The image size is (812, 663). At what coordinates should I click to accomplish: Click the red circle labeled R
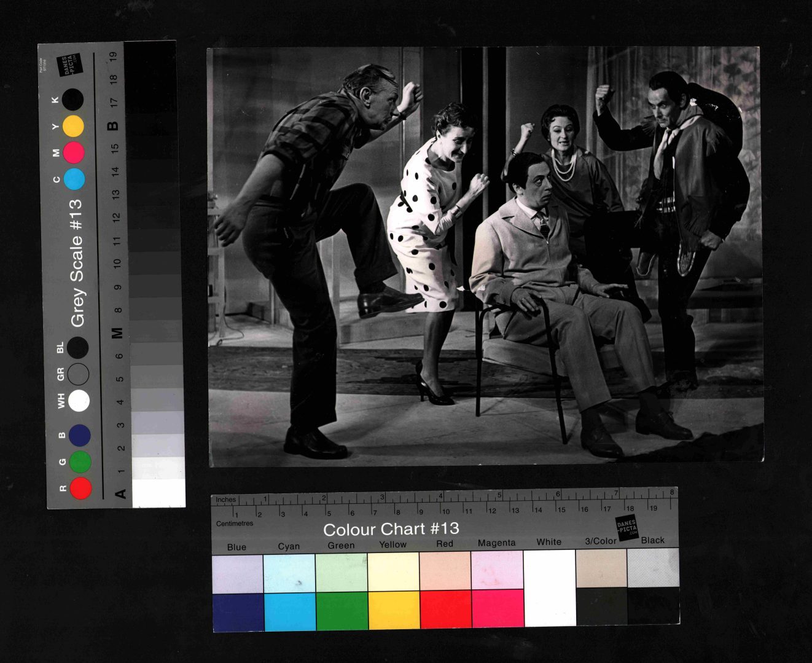click(80, 488)
